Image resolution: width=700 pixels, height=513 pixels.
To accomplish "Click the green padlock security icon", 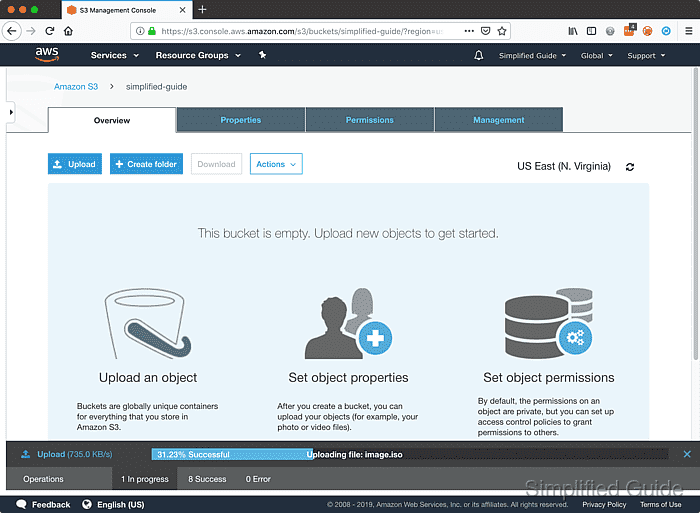I will click(x=152, y=31).
